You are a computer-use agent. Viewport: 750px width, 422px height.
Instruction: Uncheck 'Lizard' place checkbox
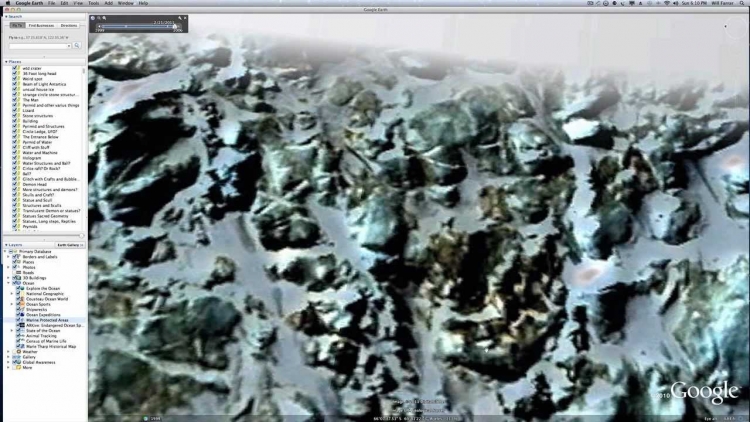pyautogui.click(x=14, y=111)
